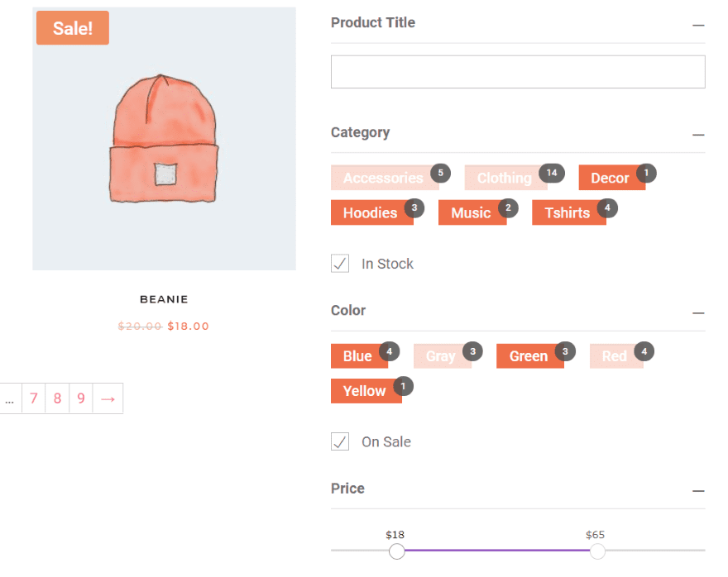Pick the Yellow color filter
The height and width of the screenshot is (577, 728).
[x=365, y=391]
